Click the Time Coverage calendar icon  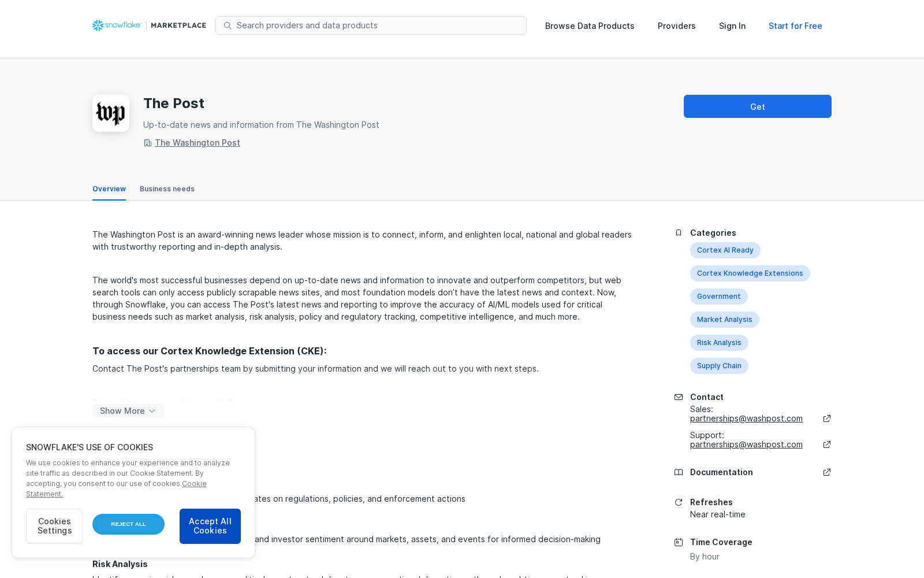[679, 542]
